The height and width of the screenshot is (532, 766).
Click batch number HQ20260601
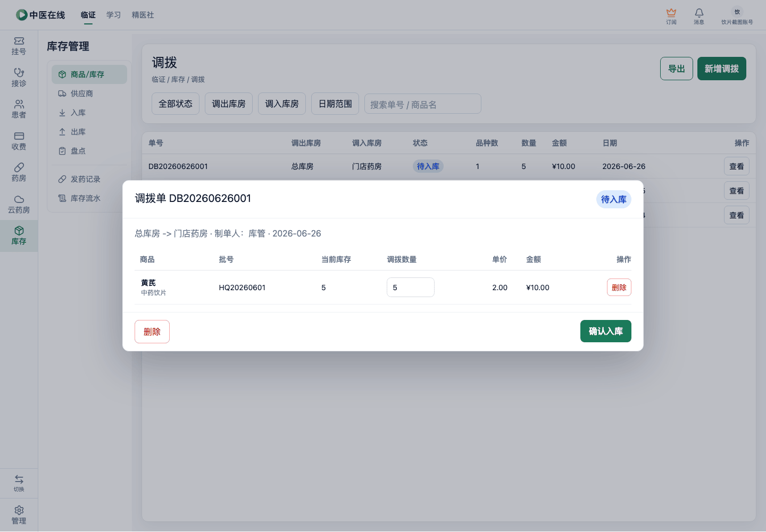click(x=242, y=288)
